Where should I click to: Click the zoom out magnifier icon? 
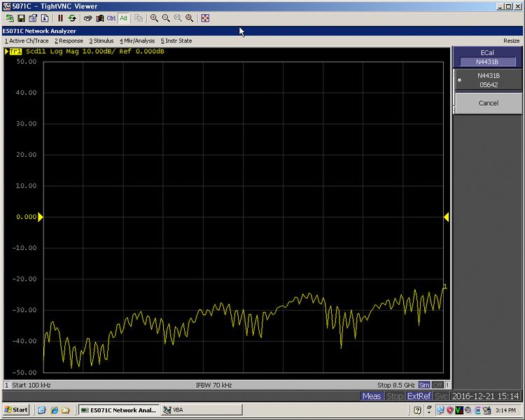166,18
